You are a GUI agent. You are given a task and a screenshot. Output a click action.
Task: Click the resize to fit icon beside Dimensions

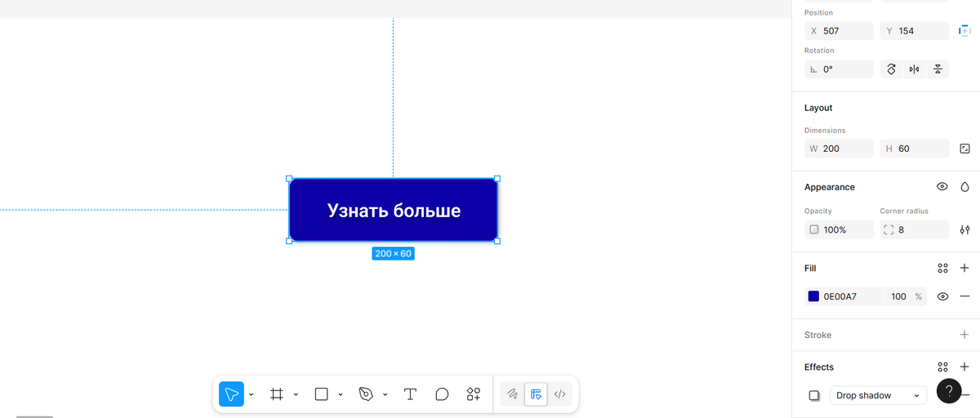click(964, 149)
